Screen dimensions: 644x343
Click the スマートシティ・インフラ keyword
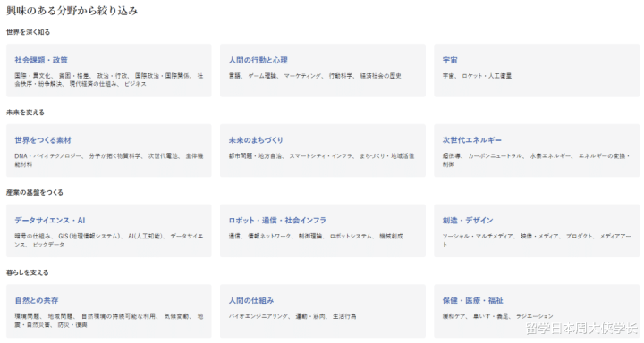[x=321, y=156]
